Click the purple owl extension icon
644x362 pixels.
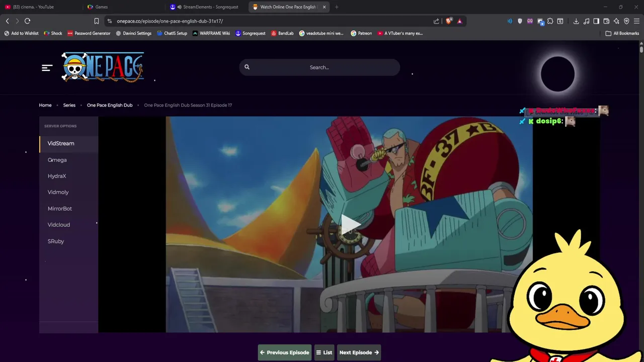[530, 21]
